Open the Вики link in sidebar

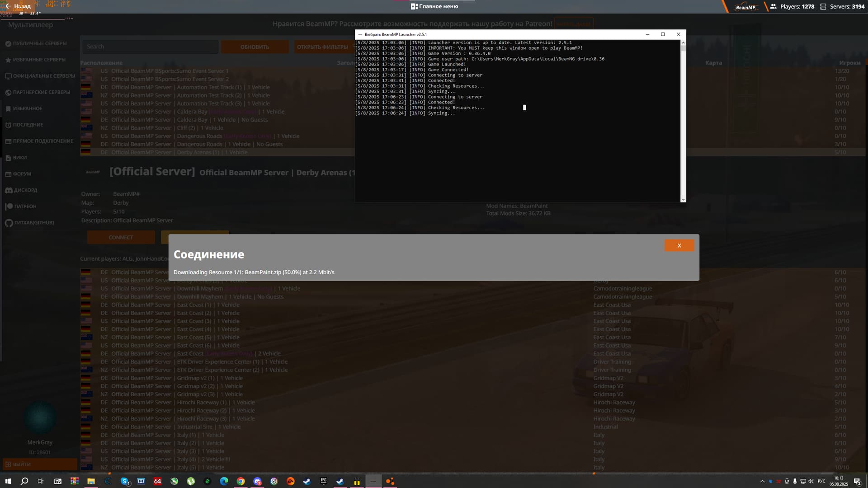(x=16, y=158)
